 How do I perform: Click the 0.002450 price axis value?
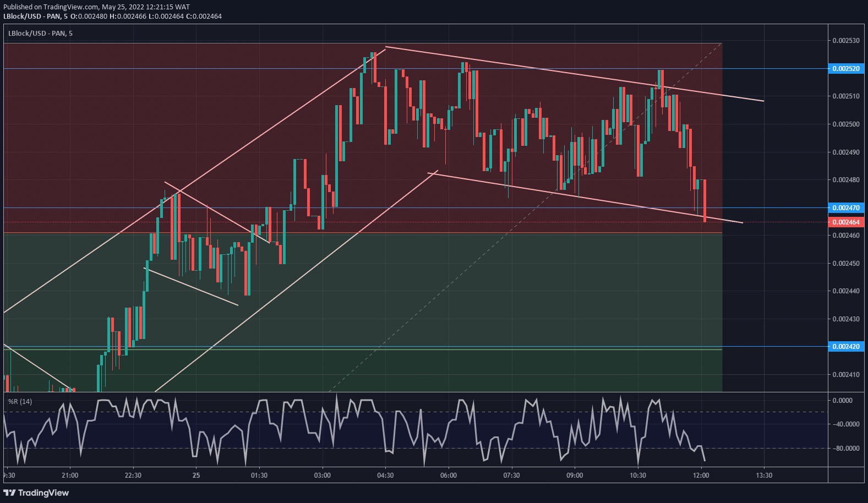click(846, 264)
